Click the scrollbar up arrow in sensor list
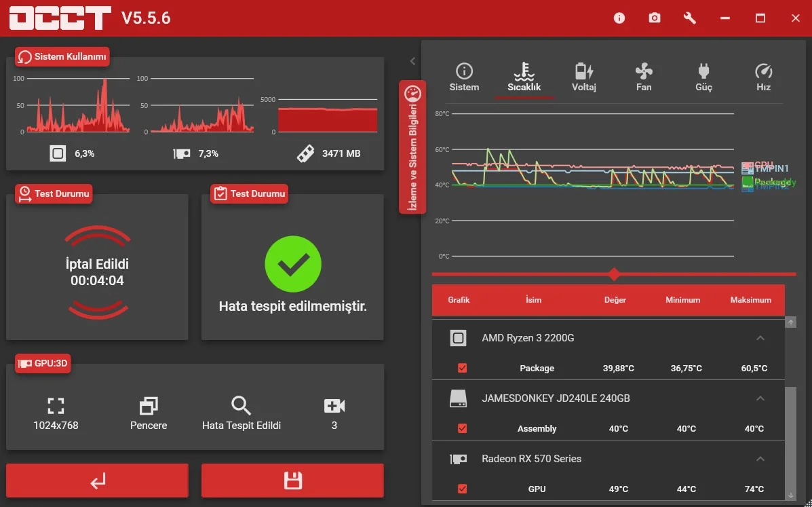This screenshot has height=507, width=812. (x=791, y=322)
